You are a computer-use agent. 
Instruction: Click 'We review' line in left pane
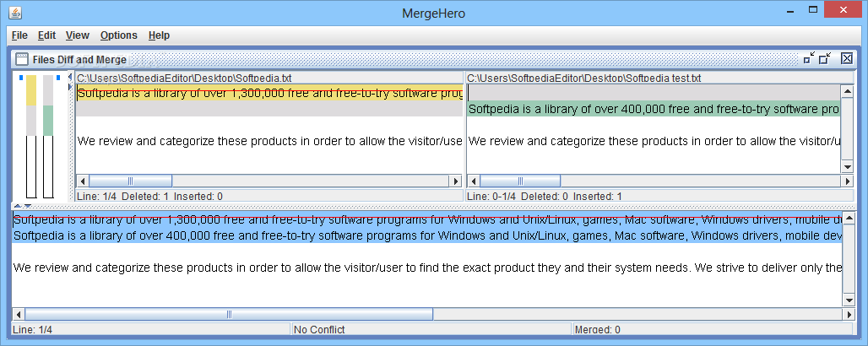[x=269, y=141]
